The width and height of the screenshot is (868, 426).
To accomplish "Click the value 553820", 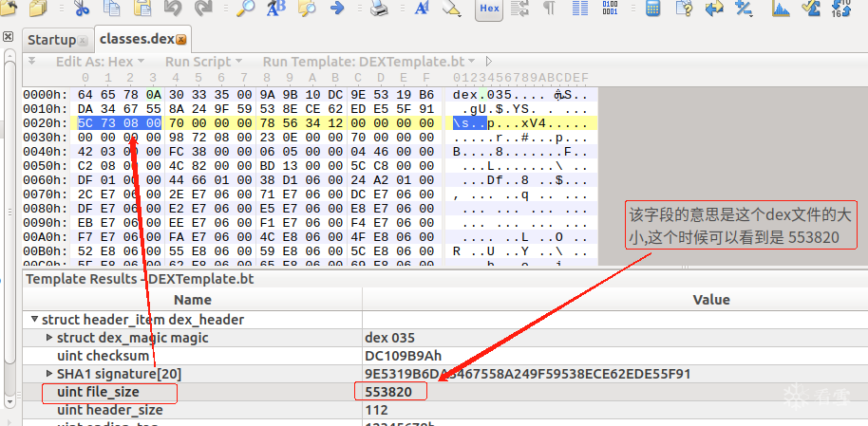I will pos(388,392).
